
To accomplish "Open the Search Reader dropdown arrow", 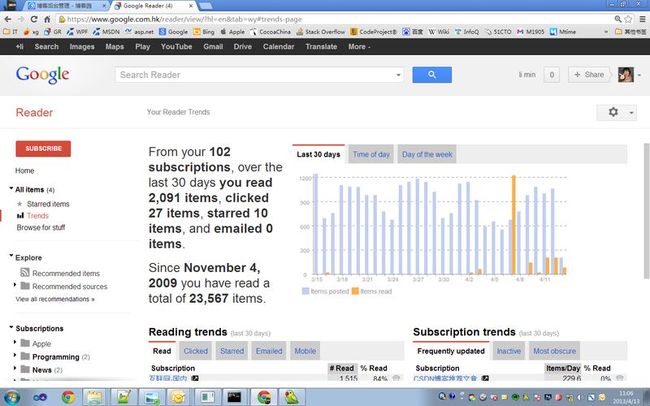I will pyautogui.click(x=398, y=75).
